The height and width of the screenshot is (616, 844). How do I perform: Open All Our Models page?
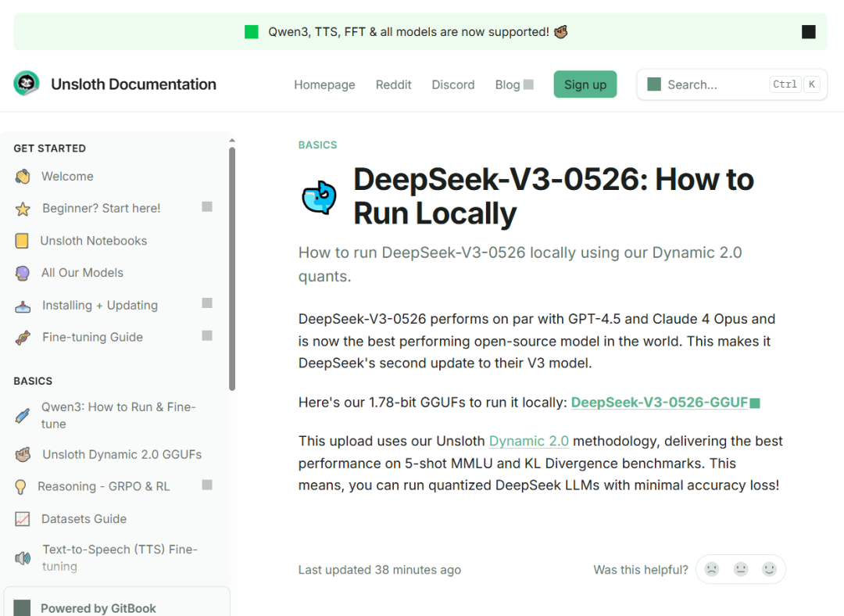(x=82, y=273)
